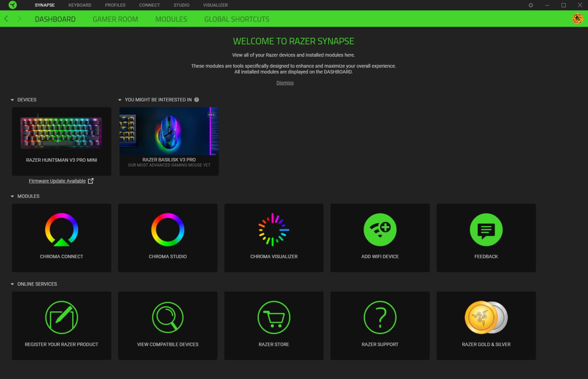Switch to Gamer Room sub-tab
Viewport: 588px width, 379px height.
click(115, 19)
